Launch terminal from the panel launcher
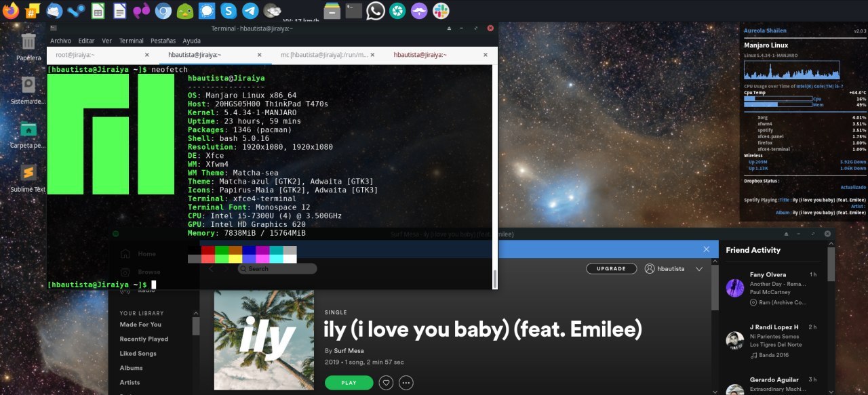Screen dimensions: 868x395 pyautogui.click(x=353, y=10)
